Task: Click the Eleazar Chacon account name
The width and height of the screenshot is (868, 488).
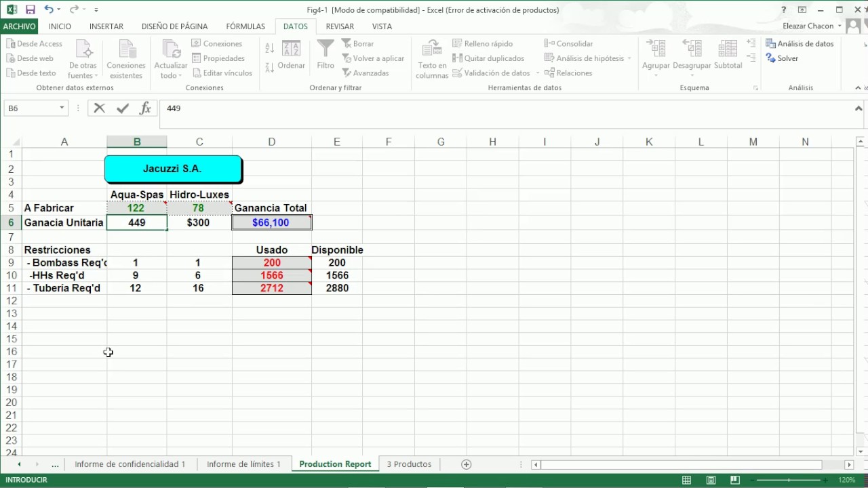Action: pos(808,26)
